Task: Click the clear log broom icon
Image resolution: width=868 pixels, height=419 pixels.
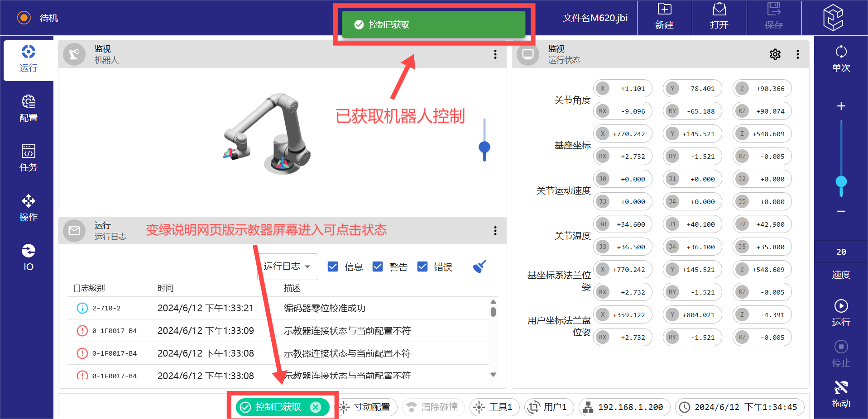Action: [x=479, y=267]
